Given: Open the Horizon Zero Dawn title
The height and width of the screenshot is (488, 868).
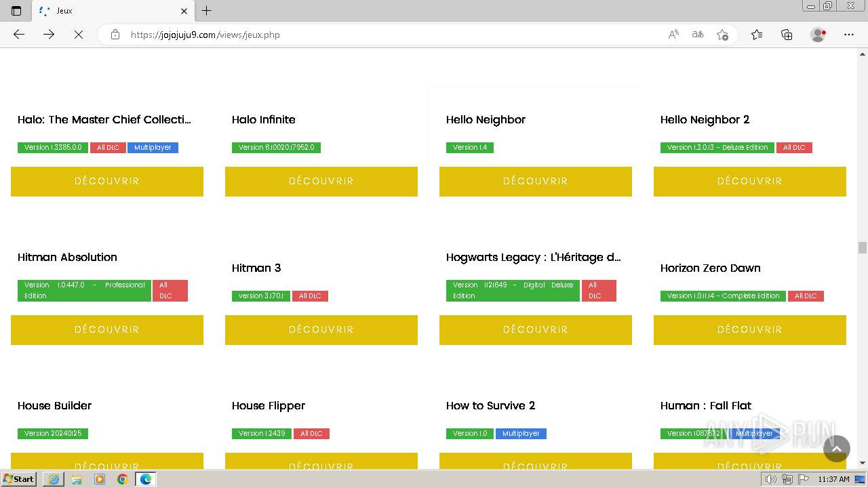Looking at the screenshot, I should tap(711, 268).
